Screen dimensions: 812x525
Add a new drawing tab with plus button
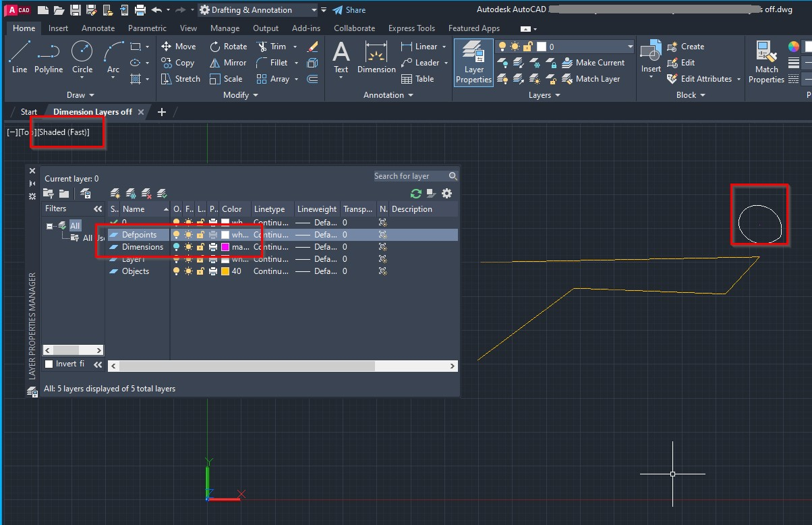point(161,112)
